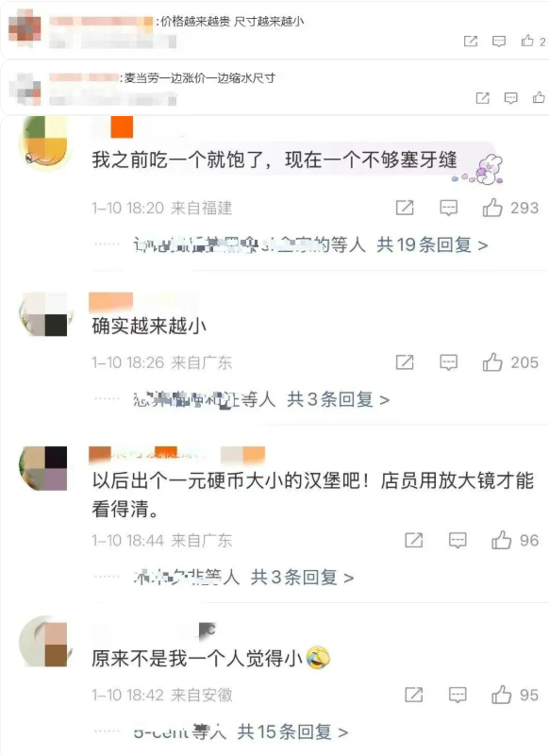
Task: Reply to the '确实越来越小' comment
Action: pos(449,362)
